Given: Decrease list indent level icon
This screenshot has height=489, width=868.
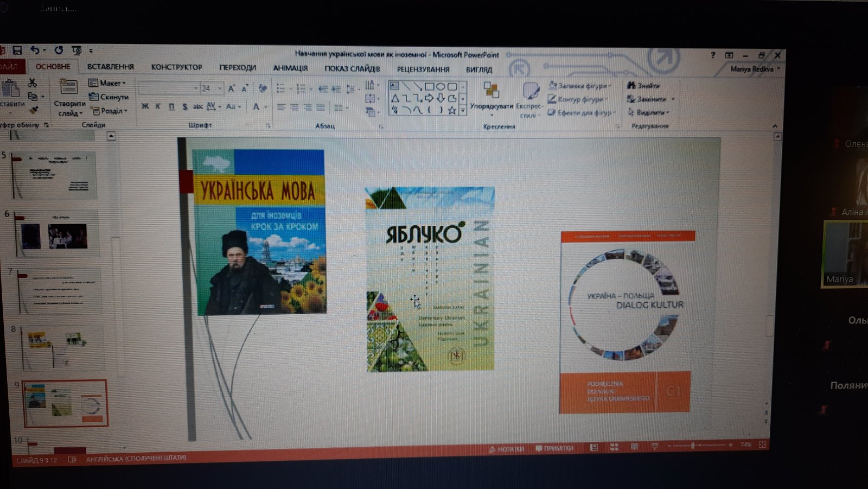Looking at the screenshot, I should (x=323, y=88).
